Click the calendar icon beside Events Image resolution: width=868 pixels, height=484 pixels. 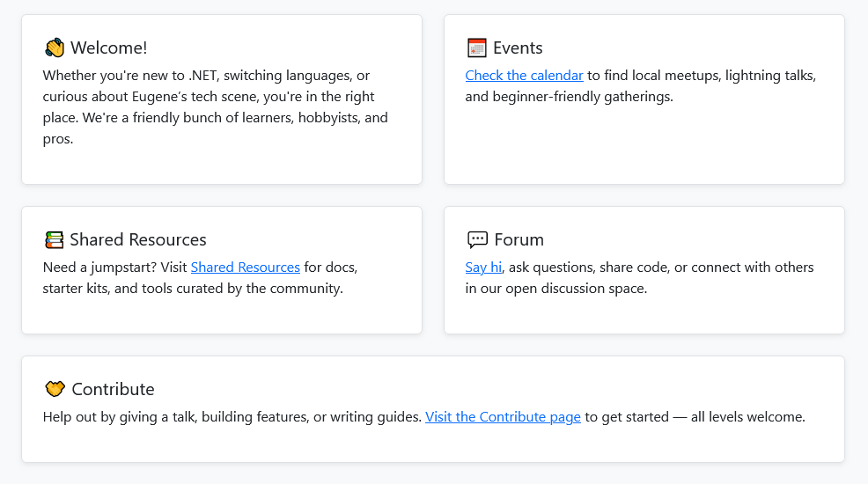click(x=476, y=48)
